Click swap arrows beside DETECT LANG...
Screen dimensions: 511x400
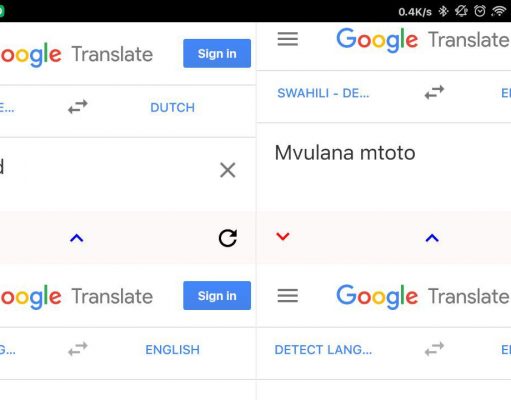(434, 349)
